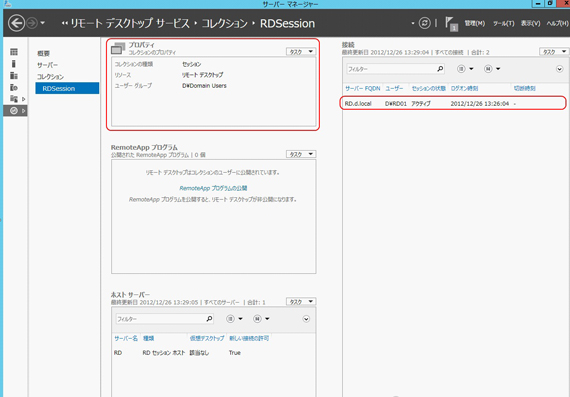Image resolution: width=570 pixels, height=397 pixels.
Task: Select the file services icon in sidebar
Action: pyautogui.click(x=14, y=99)
